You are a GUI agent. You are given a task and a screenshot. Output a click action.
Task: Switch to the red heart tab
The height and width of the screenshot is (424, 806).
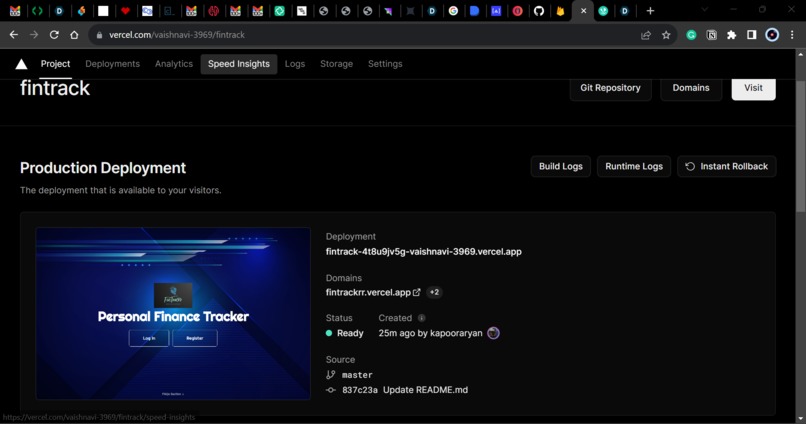coord(125,11)
